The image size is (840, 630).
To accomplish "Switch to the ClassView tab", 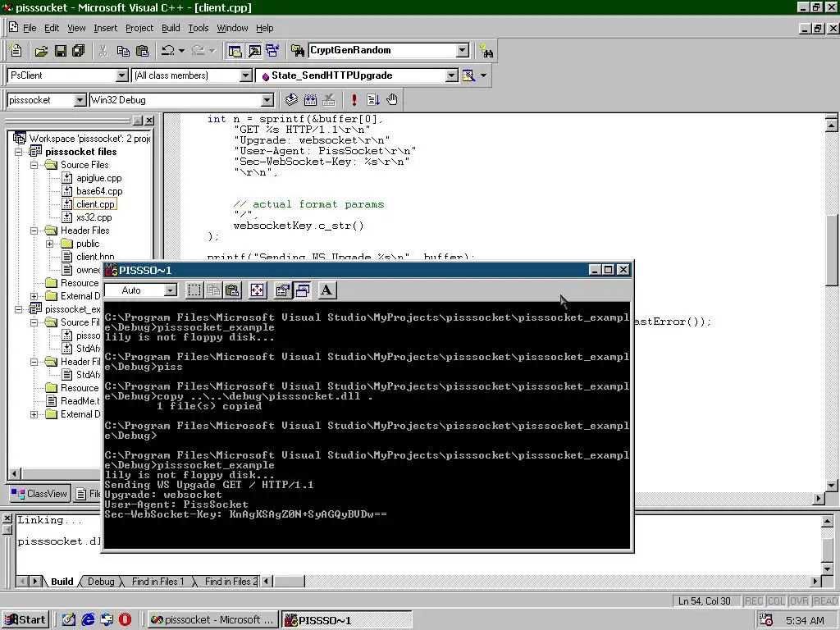I will pos(39,493).
